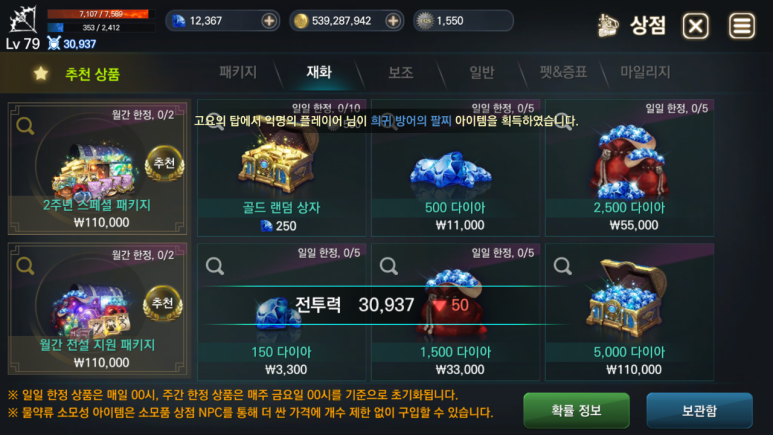Screen dimensions: 773x435
Task: Open 확률 정보 button
Action: click(x=576, y=410)
